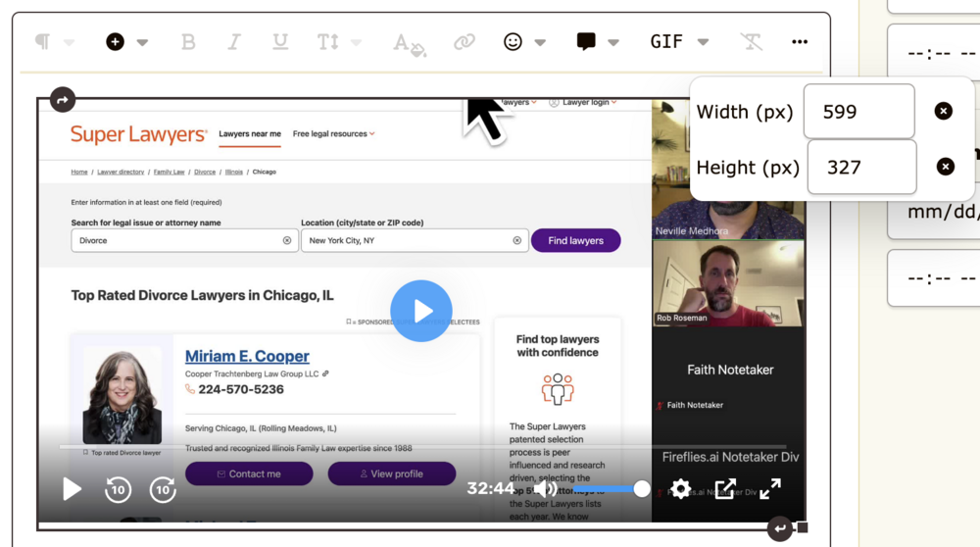Image resolution: width=980 pixels, height=547 pixels.
Task: Click the embed arrow icon above the video
Action: (63, 99)
